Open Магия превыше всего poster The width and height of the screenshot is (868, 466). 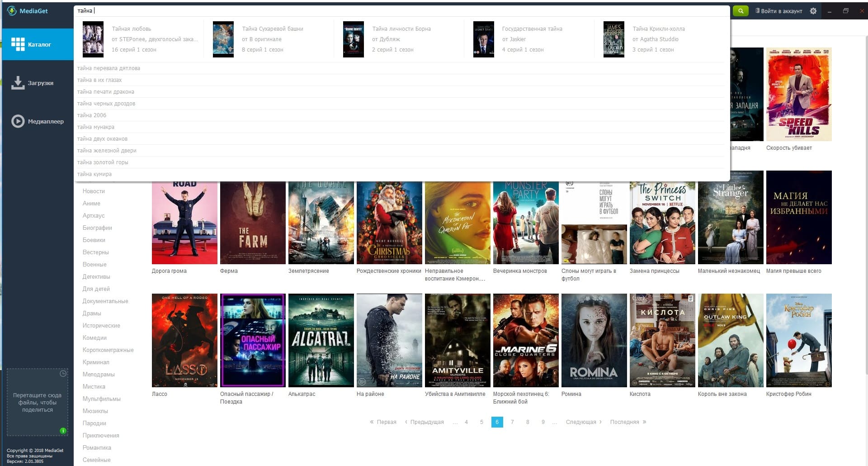pyautogui.click(x=799, y=217)
